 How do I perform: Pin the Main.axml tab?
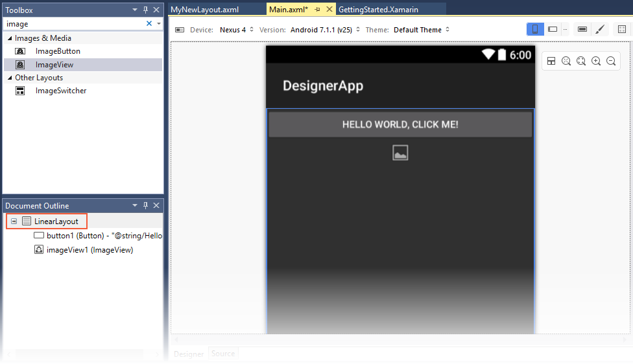(317, 9)
